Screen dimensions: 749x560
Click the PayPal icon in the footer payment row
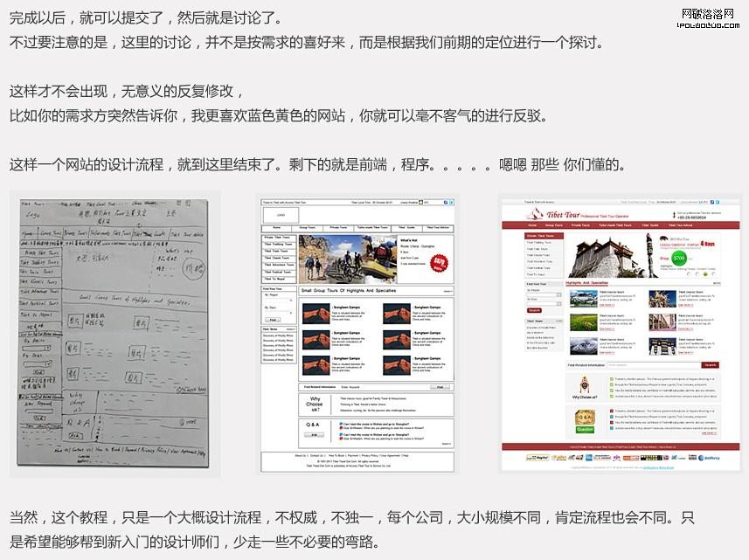537,457
